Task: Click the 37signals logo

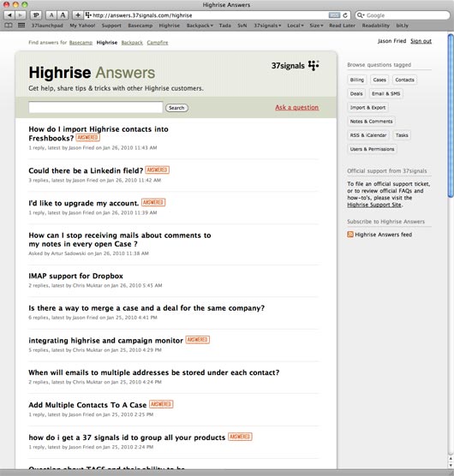Action: [x=295, y=66]
